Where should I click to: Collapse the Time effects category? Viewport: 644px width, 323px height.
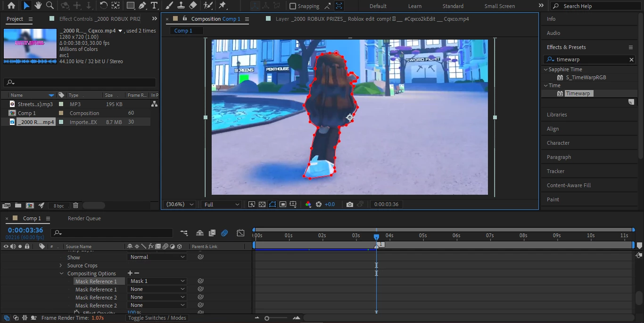click(546, 85)
